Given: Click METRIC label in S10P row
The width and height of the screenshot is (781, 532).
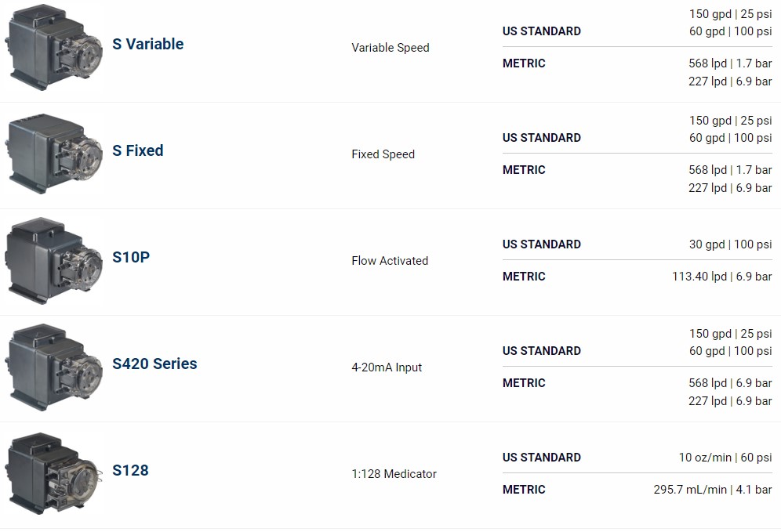Looking at the screenshot, I should (x=524, y=277).
